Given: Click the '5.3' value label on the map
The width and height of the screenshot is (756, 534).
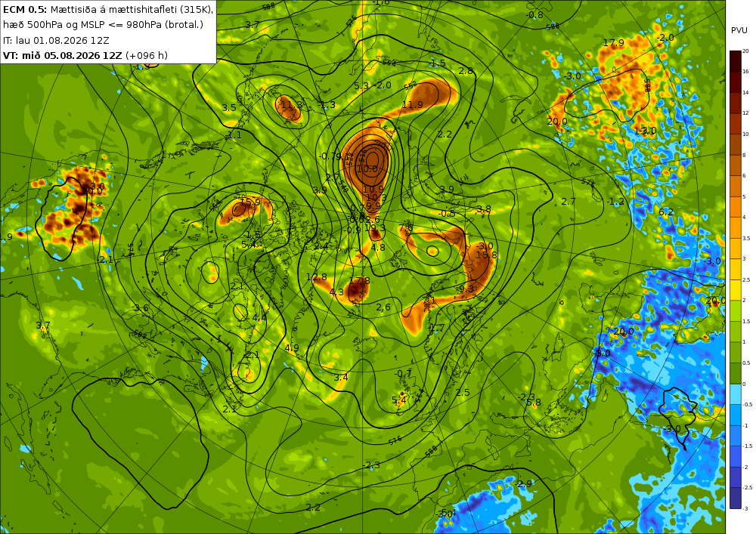Looking at the screenshot, I should click(x=361, y=85).
